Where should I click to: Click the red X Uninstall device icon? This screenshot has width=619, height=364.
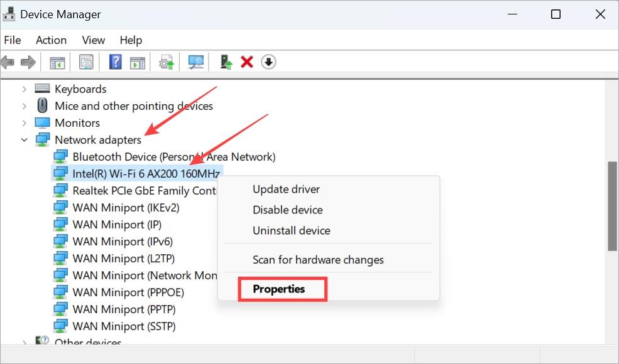247,62
